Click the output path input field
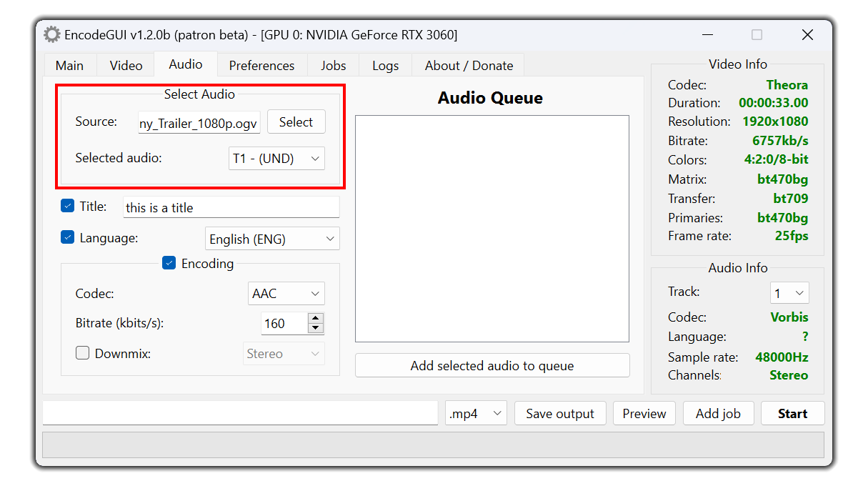Image resolution: width=868 pixels, height=486 pixels. [x=240, y=413]
